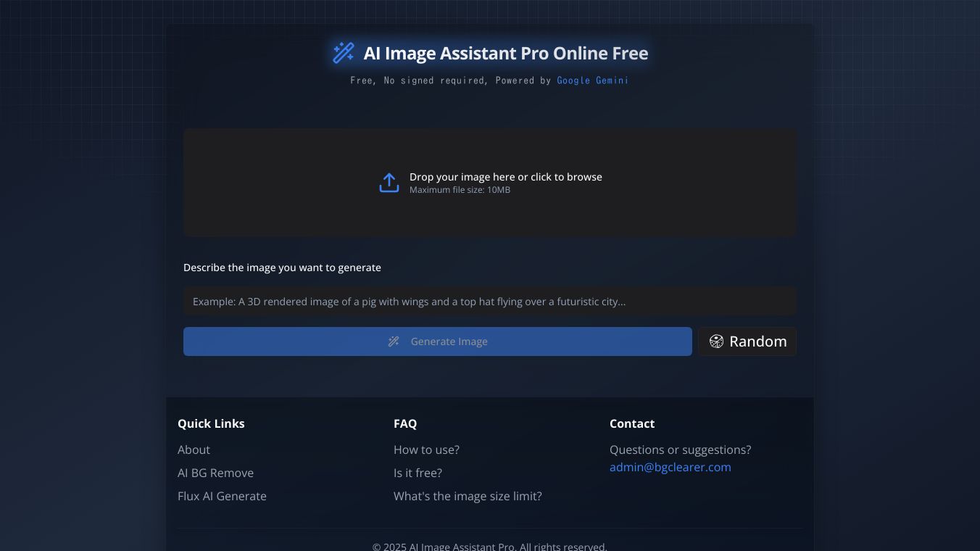The image size is (980, 551).
Task: Click the magic wand logo in the header
Action: 343,53
